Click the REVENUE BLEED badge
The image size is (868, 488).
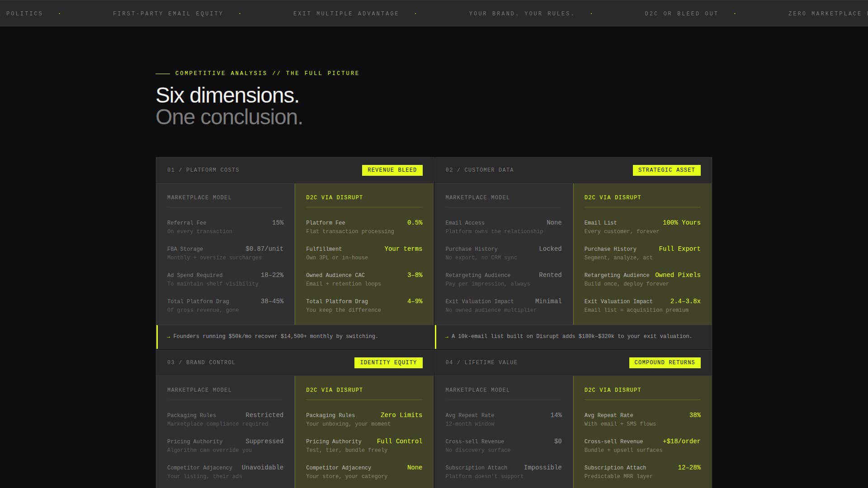pyautogui.click(x=392, y=170)
